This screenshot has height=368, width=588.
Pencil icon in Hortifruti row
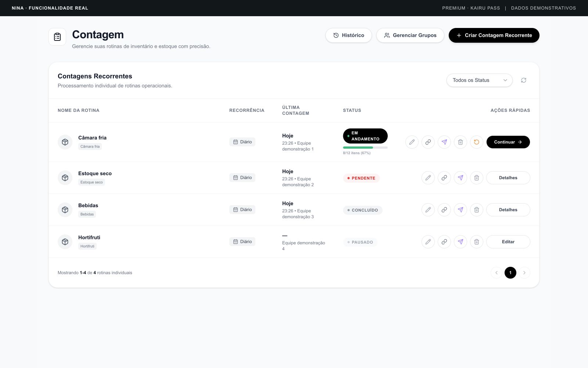428,242
